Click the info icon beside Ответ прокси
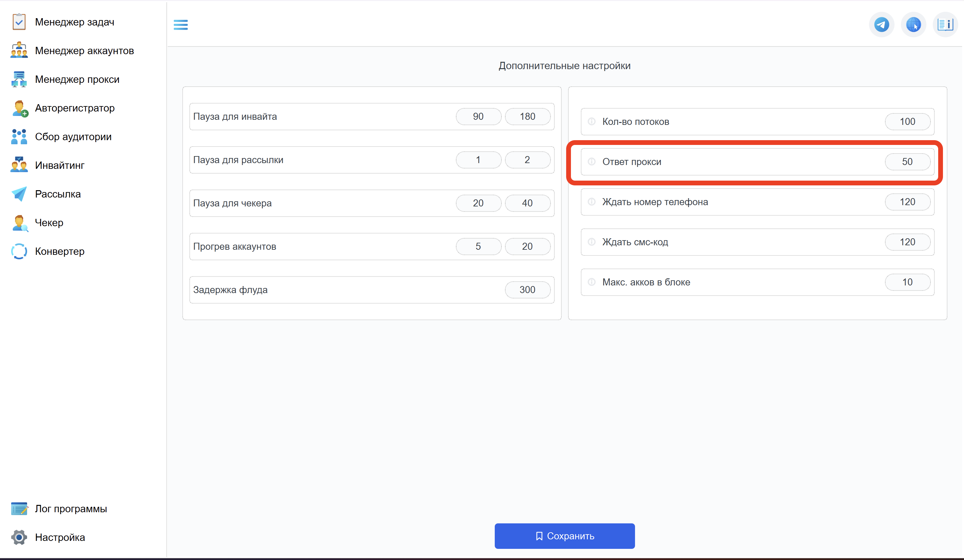The height and width of the screenshot is (560, 964). [591, 162]
